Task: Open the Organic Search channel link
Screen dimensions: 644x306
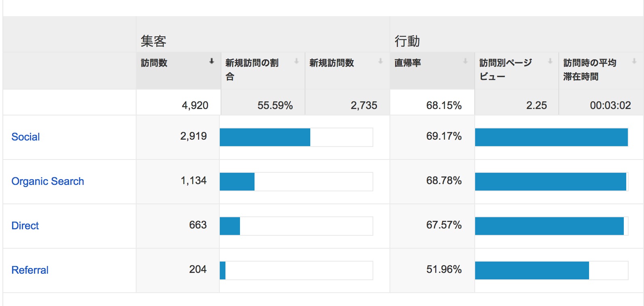Action: point(48,181)
